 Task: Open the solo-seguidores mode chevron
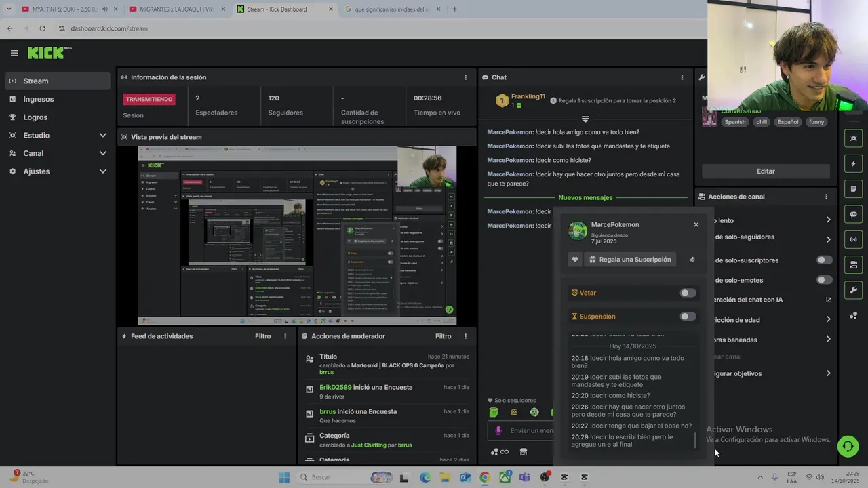pos(829,239)
